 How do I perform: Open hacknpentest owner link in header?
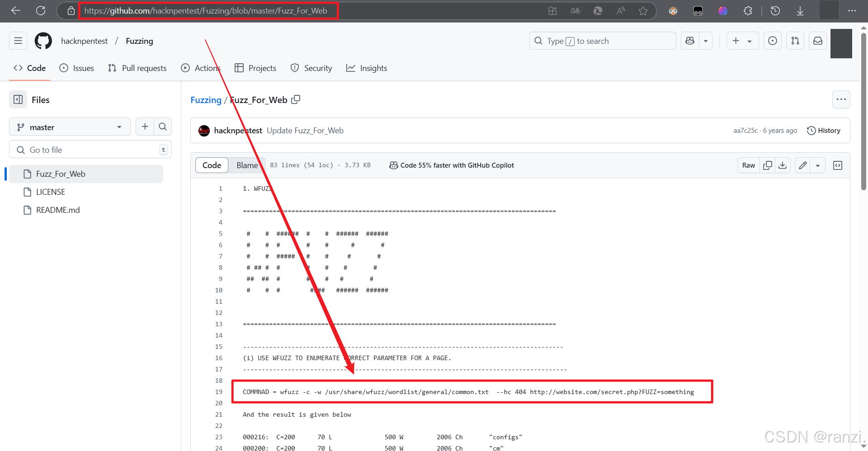click(85, 41)
